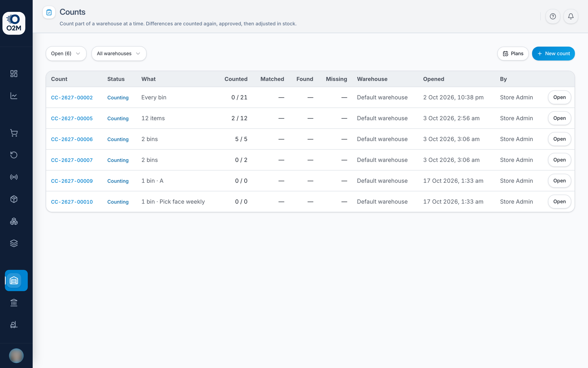Screen dimensions: 588x368
Task: Open the bank building sidebar icon
Action: (x=14, y=303)
